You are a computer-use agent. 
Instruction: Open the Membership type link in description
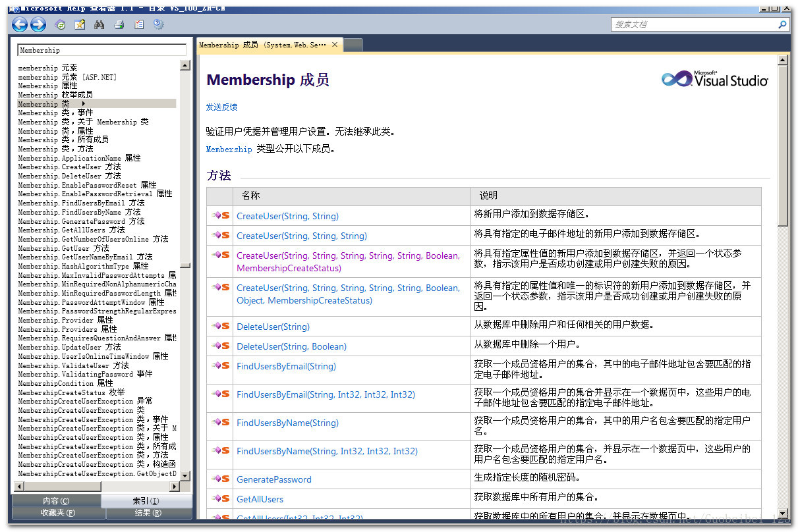point(229,149)
